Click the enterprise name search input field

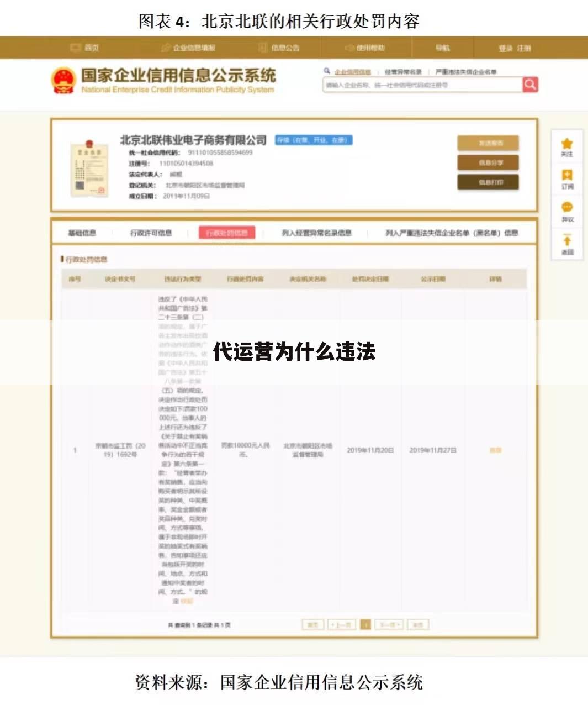(x=423, y=85)
